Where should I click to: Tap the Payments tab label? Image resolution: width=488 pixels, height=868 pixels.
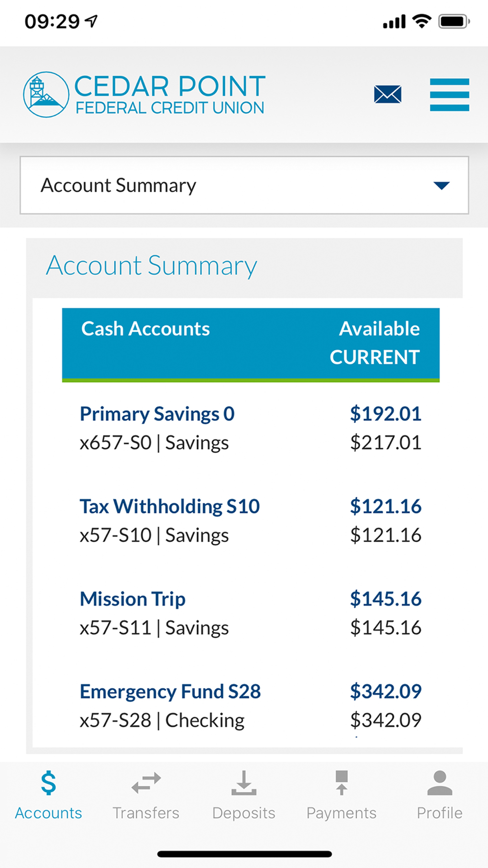342,813
